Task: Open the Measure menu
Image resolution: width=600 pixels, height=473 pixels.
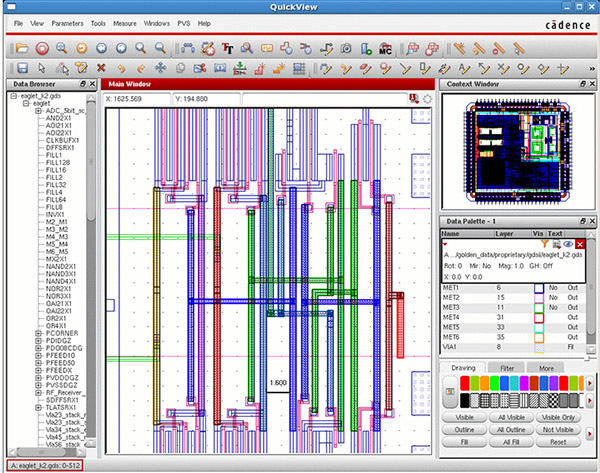Action: (x=125, y=24)
